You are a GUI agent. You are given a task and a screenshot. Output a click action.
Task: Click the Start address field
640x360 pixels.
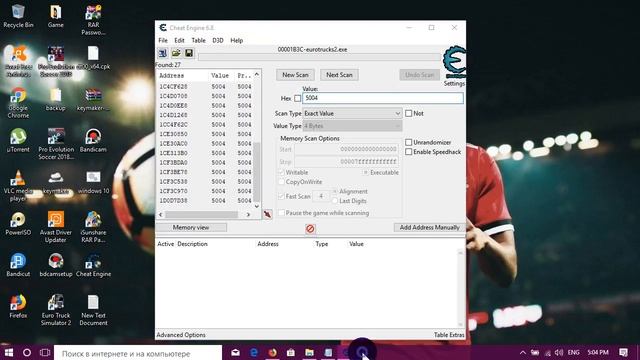click(346, 149)
